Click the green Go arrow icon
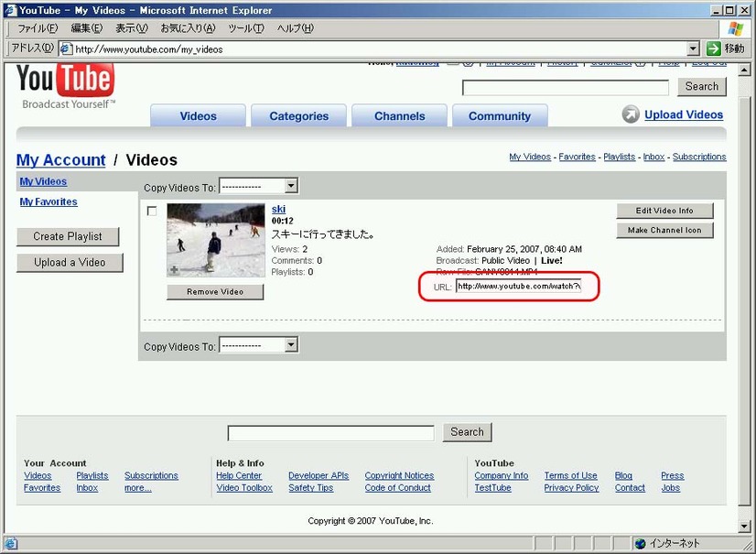Image resolution: width=756 pixels, height=554 pixels. coord(714,49)
